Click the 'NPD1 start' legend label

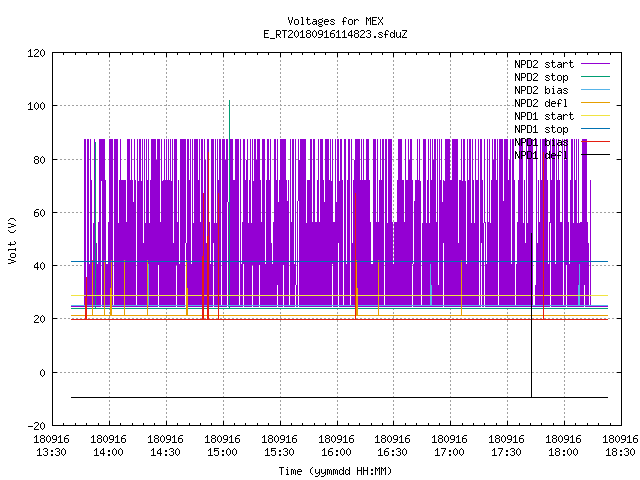pos(544,116)
